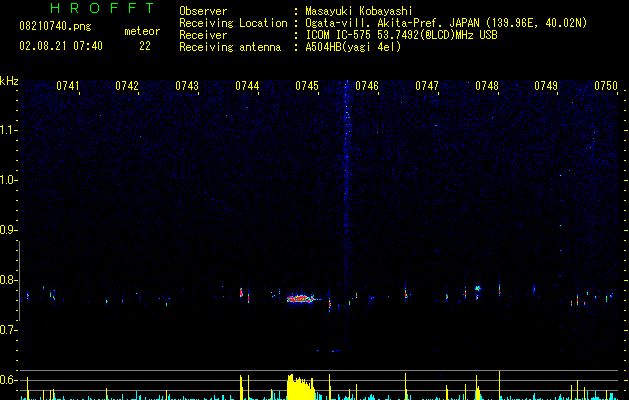Click the 1.1 kHz axis label
Image resolution: width=629 pixels, height=400 pixels.
click(8, 130)
